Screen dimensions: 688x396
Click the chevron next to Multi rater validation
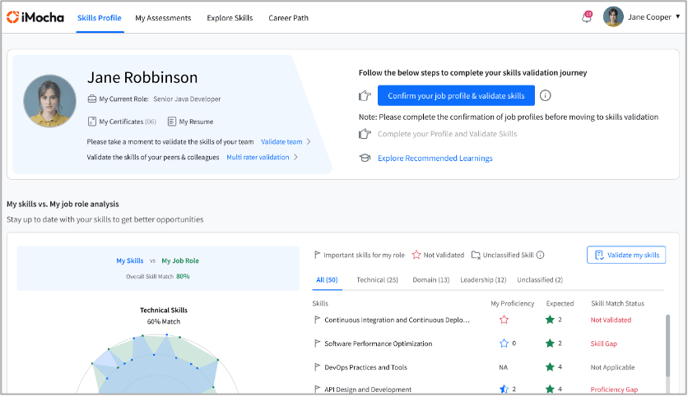pos(296,157)
